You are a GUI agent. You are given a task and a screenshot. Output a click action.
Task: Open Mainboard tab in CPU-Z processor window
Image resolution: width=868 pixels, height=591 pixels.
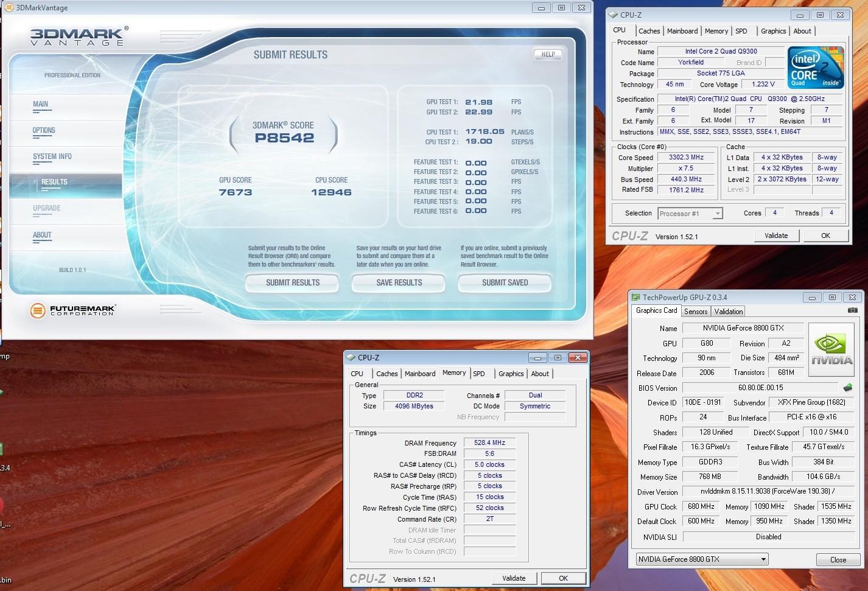pyautogui.click(x=682, y=31)
